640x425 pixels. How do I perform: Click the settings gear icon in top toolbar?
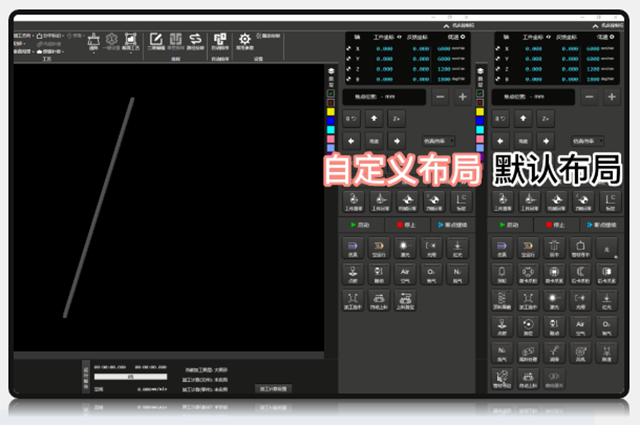click(x=244, y=40)
